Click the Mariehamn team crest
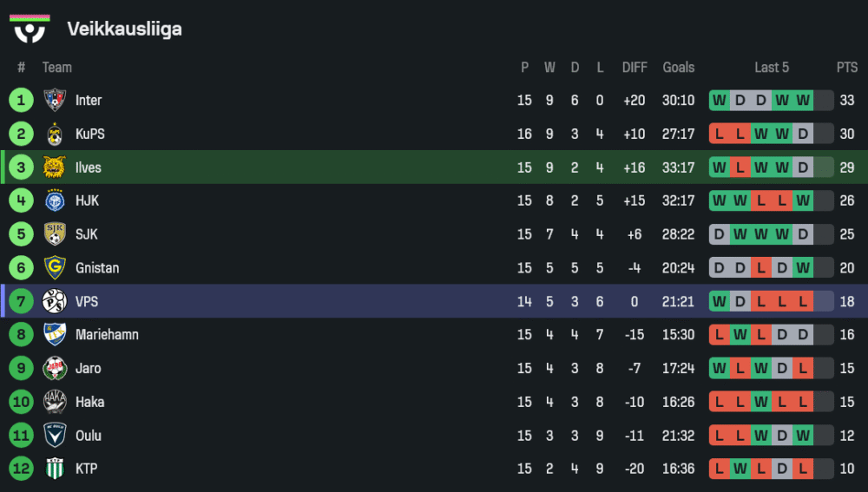This screenshot has width=868, height=492. (x=55, y=335)
